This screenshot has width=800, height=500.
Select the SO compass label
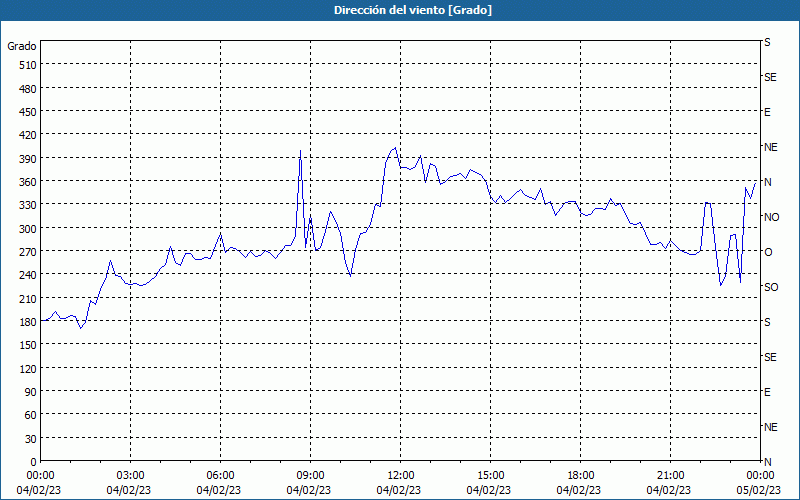pyautogui.click(x=771, y=287)
